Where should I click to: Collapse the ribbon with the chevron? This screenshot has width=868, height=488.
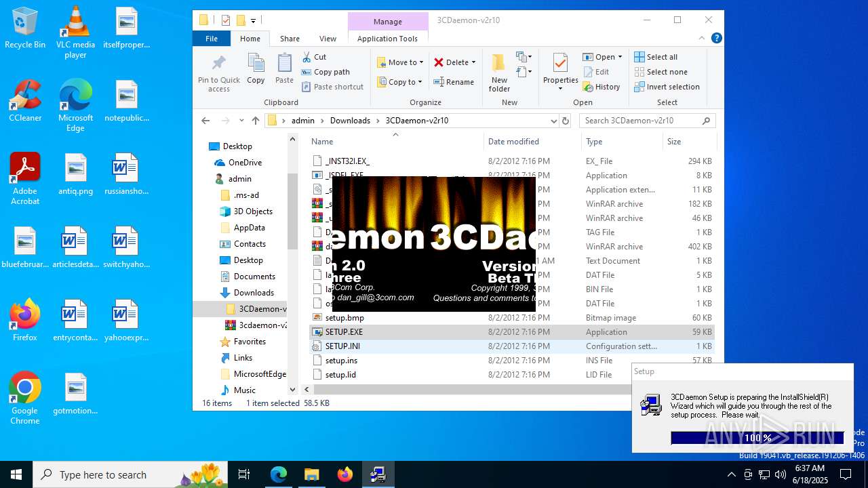(703, 39)
